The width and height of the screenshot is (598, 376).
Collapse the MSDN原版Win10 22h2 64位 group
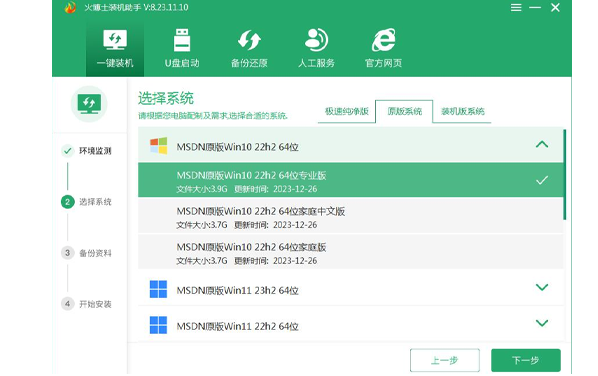click(542, 145)
